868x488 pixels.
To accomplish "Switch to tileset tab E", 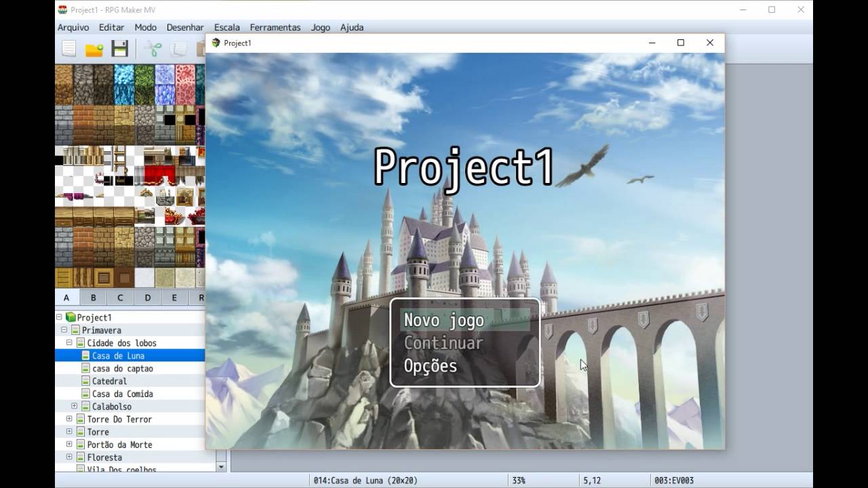I will tap(174, 298).
